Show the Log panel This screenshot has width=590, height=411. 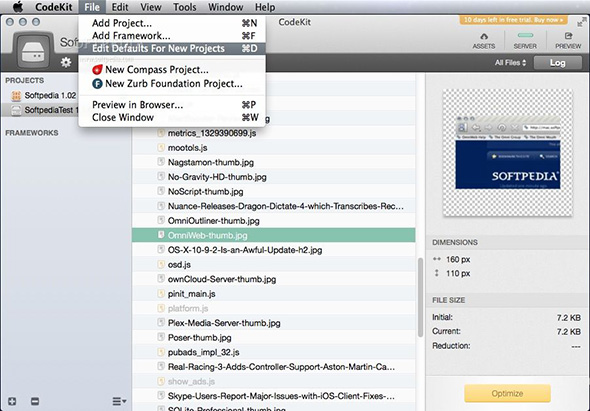pos(557,63)
